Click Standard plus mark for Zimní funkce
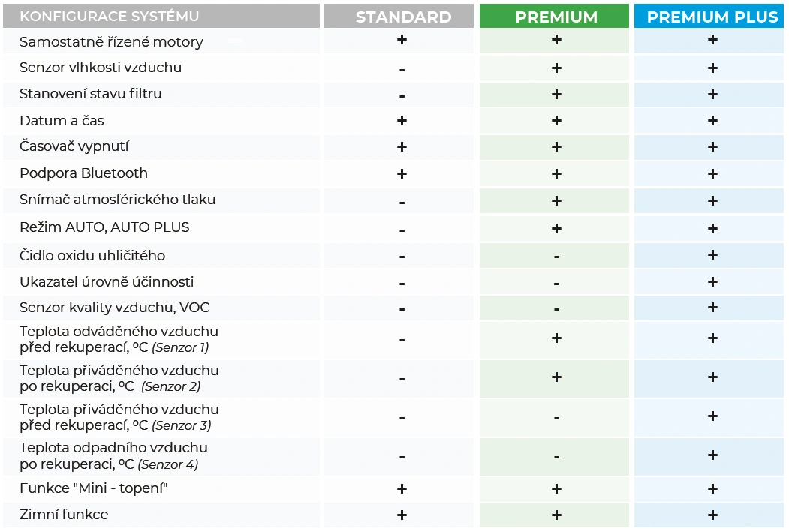The height and width of the screenshot is (532, 789). click(x=402, y=515)
